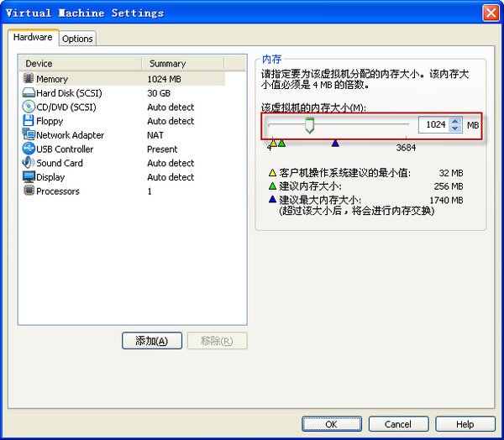Click the Summary column header
The height and width of the screenshot is (440, 504).
point(182,63)
